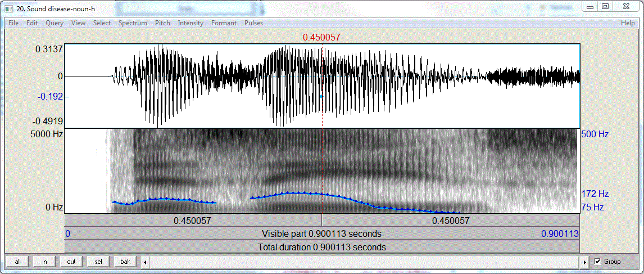Viewport: 644px width, 274px height.
Task: Open the Pulses menu
Action: [253, 23]
